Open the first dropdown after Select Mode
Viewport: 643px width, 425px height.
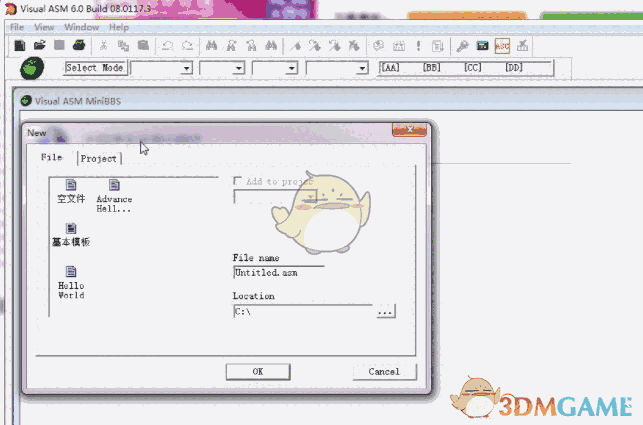coord(187,68)
